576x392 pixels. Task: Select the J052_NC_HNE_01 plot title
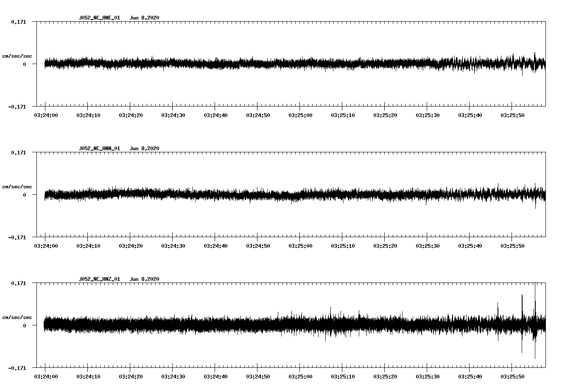pyautogui.click(x=99, y=18)
